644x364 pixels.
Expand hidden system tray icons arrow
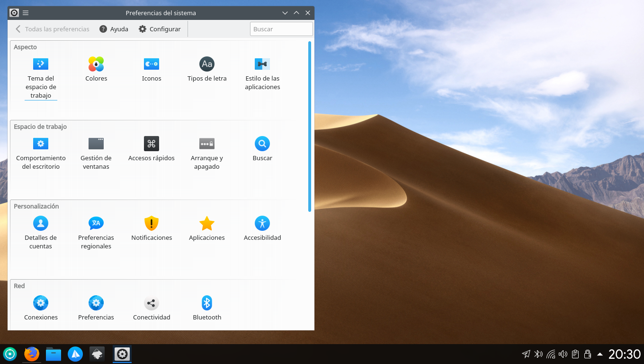(600, 354)
